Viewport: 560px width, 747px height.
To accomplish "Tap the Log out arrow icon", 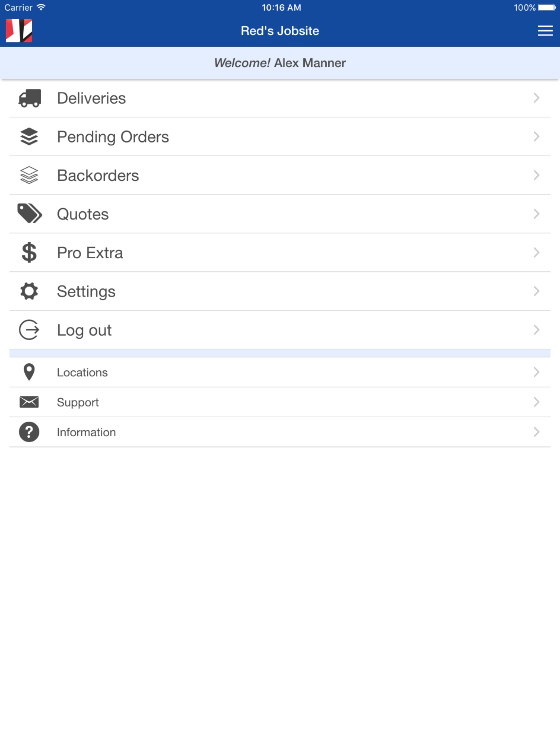I will pyautogui.click(x=29, y=330).
